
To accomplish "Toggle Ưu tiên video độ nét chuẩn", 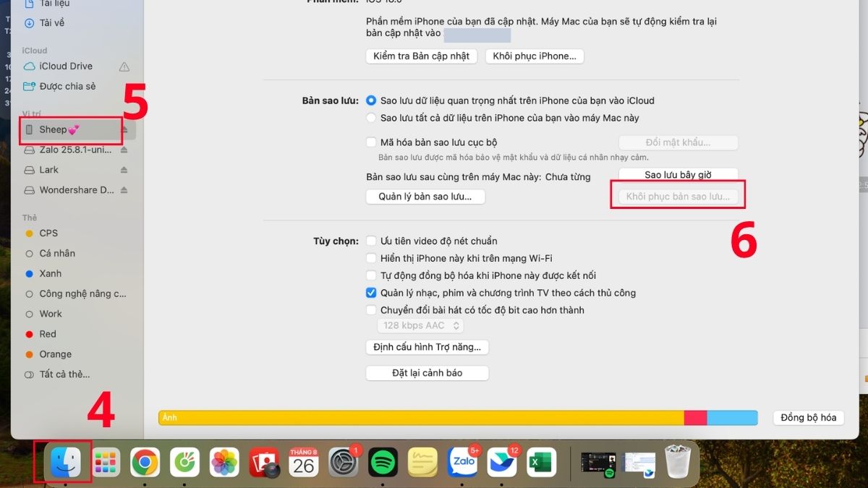I will tap(371, 241).
